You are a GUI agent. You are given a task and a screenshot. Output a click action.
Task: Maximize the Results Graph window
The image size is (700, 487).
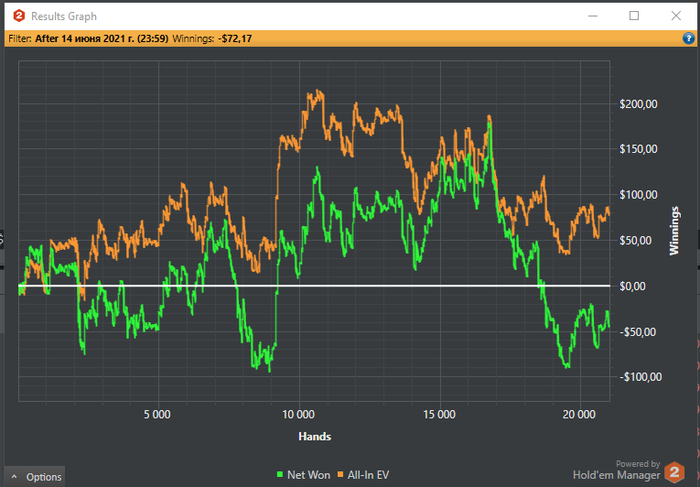(x=634, y=16)
